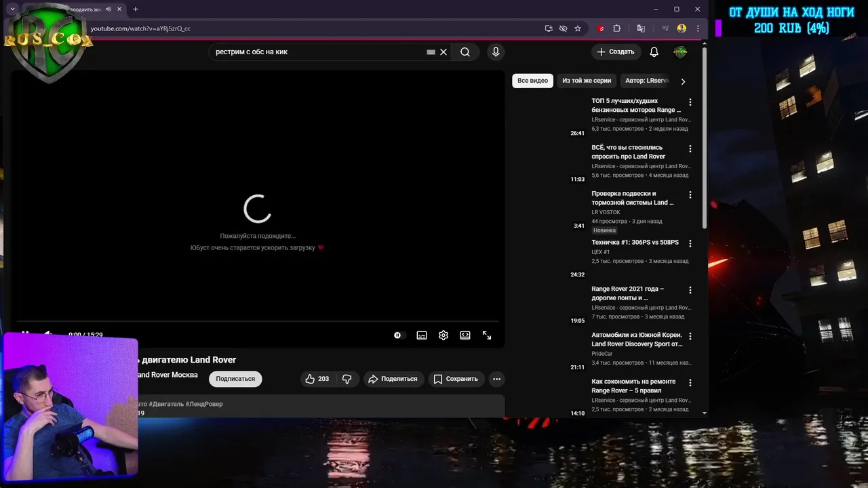
Task: Click the page vertical scrollbar
Action: (x=705, y=138)
